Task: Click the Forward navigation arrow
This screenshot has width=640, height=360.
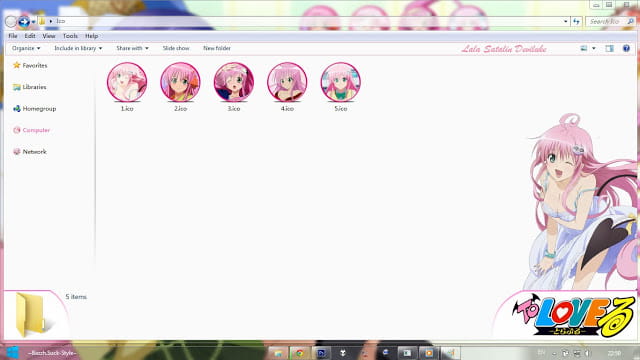Action: (x=24, y=21)
